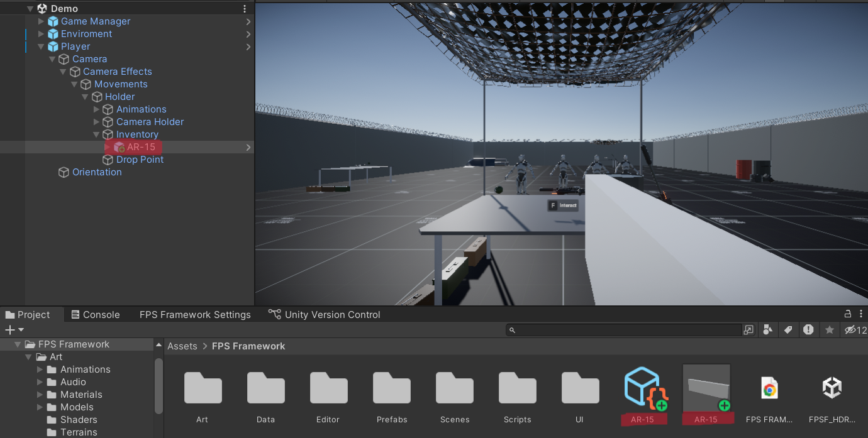Expand the Game Manager hierarchy item
The height and width of the screenshot is (438, 868).
point(42,21)
